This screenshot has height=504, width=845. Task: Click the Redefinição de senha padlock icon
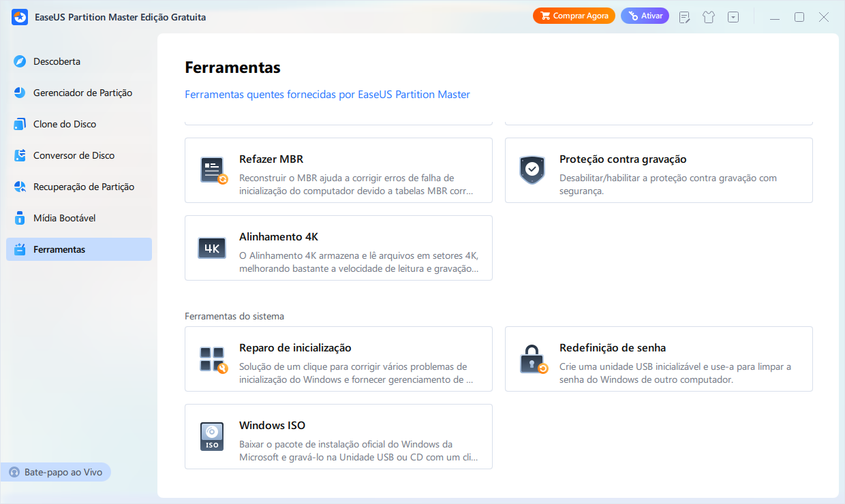(533, 359)
